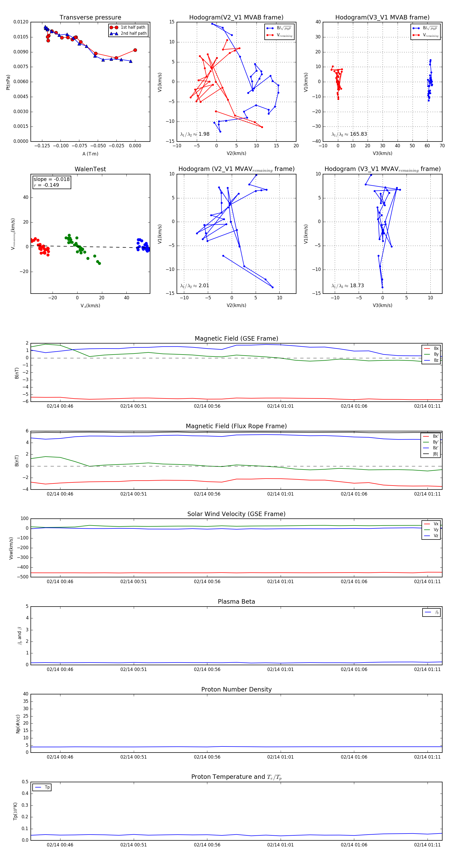Click the "A (T·m)" x-axis label
473x868 pixels.
90,154
